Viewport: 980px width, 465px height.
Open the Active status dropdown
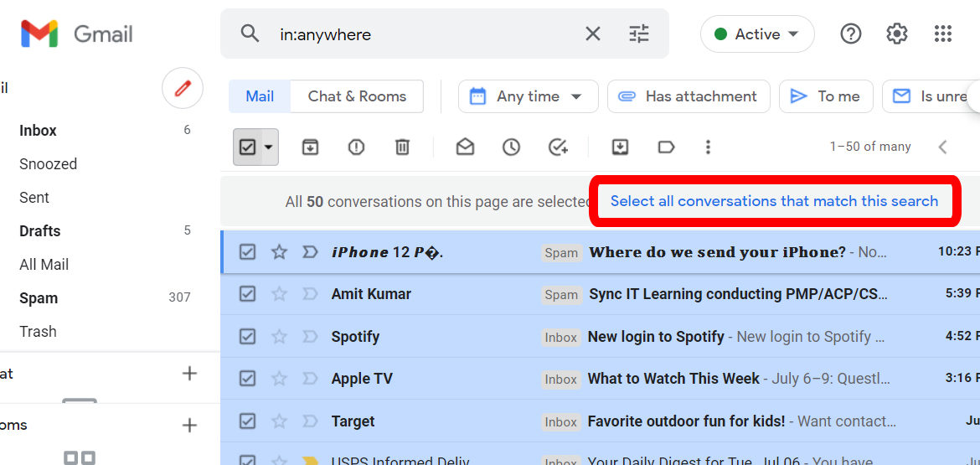(x=757, y=34)
